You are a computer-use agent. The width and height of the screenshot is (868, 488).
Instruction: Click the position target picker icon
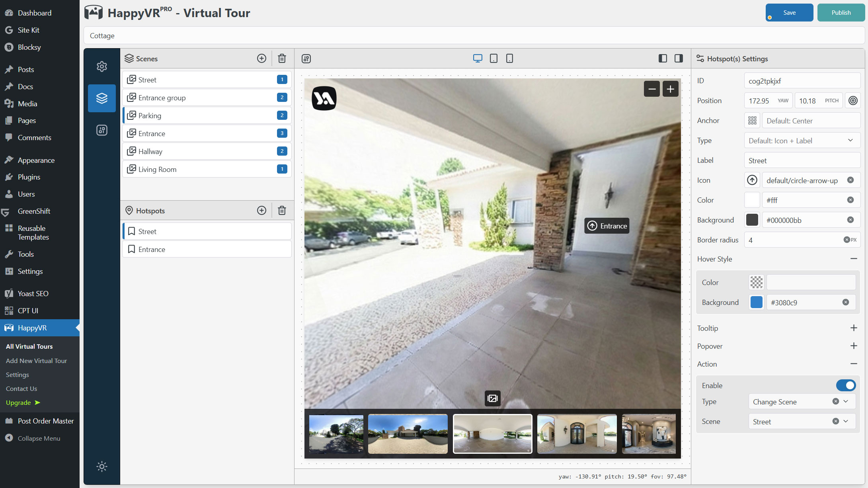tap(853, 101)
